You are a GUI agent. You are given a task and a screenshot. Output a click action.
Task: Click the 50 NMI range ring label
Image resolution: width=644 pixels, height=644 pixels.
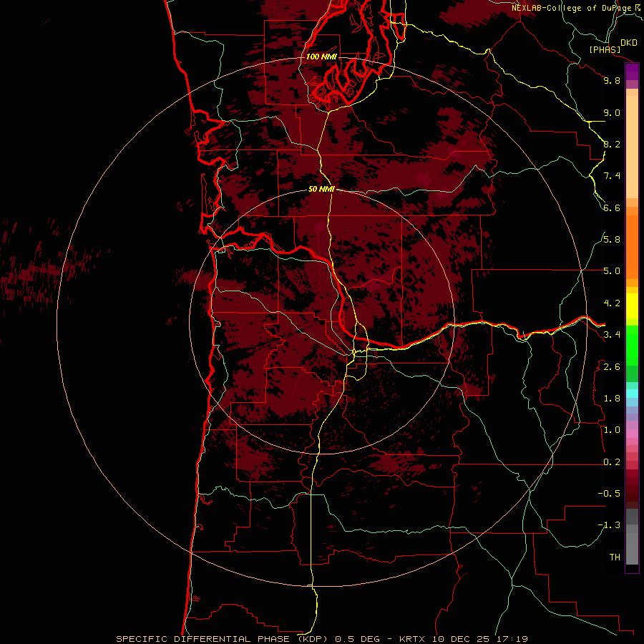(321, 189)
